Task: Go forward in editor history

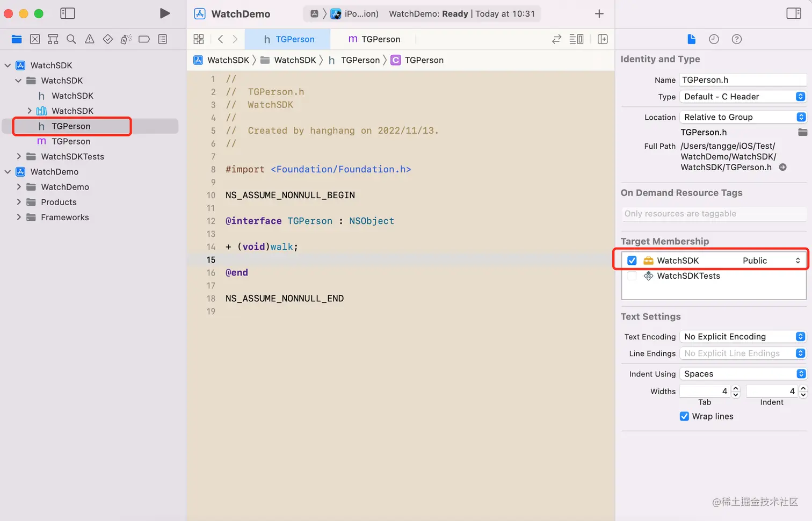Action: [x=235, y=39]
